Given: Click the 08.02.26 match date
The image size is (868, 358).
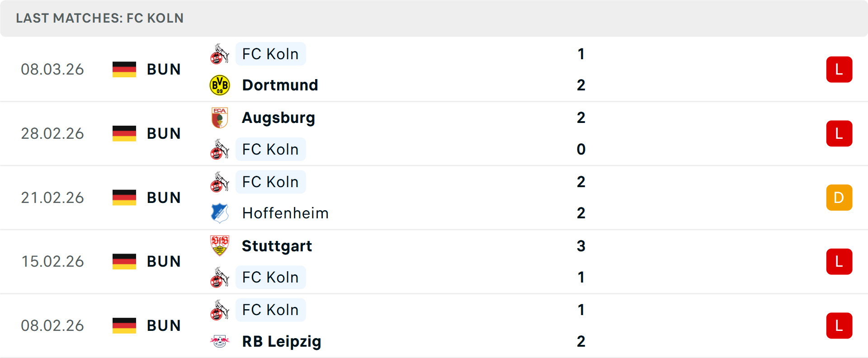Looking at the screenshot, I should (52, 325).
